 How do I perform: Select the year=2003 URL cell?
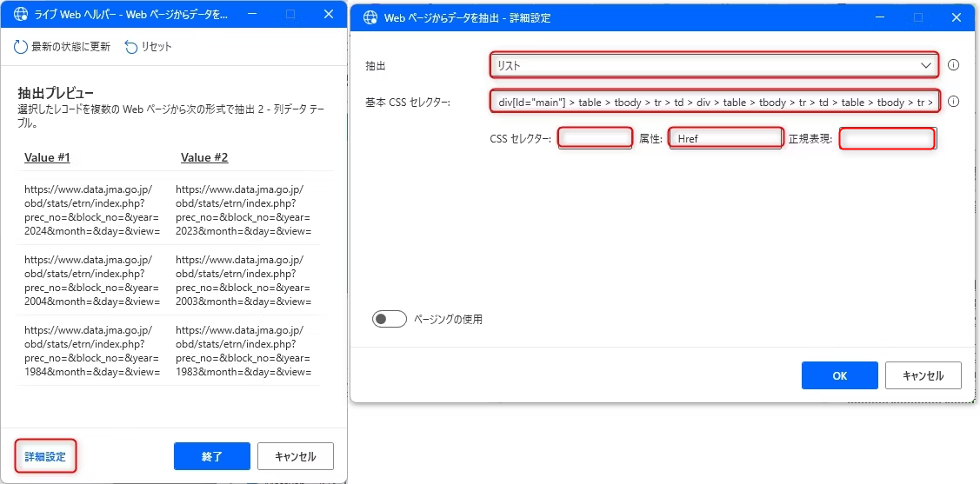(243, 281)
